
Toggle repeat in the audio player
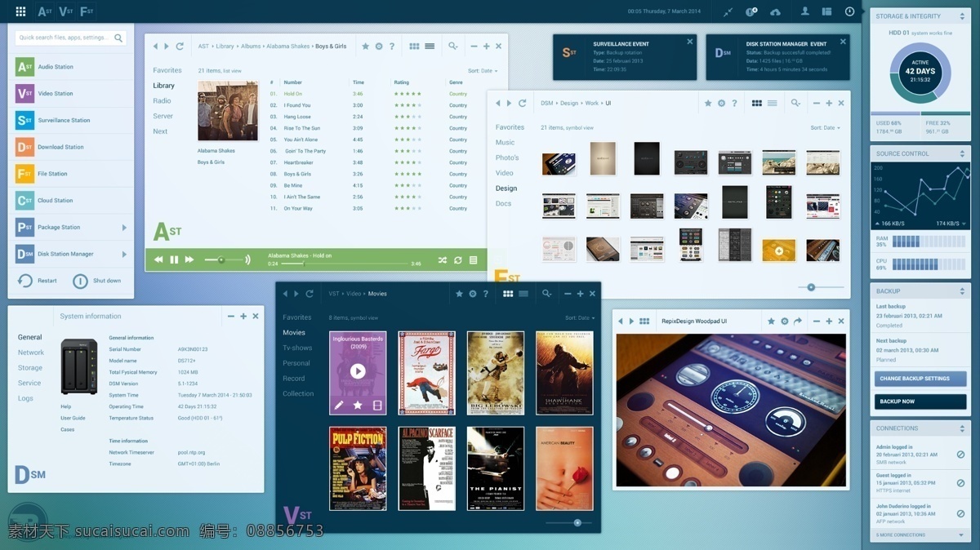[457, 259]
